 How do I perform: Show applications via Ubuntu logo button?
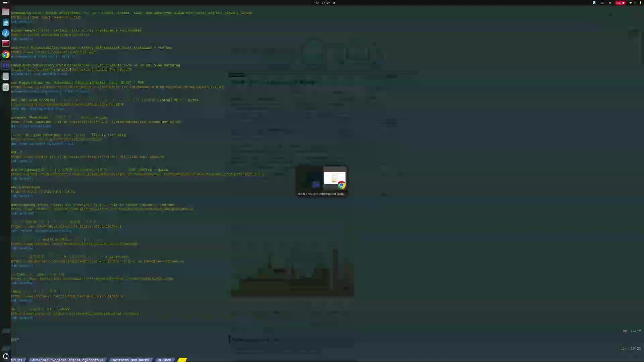pyautogui.click(x=5, y=356)
